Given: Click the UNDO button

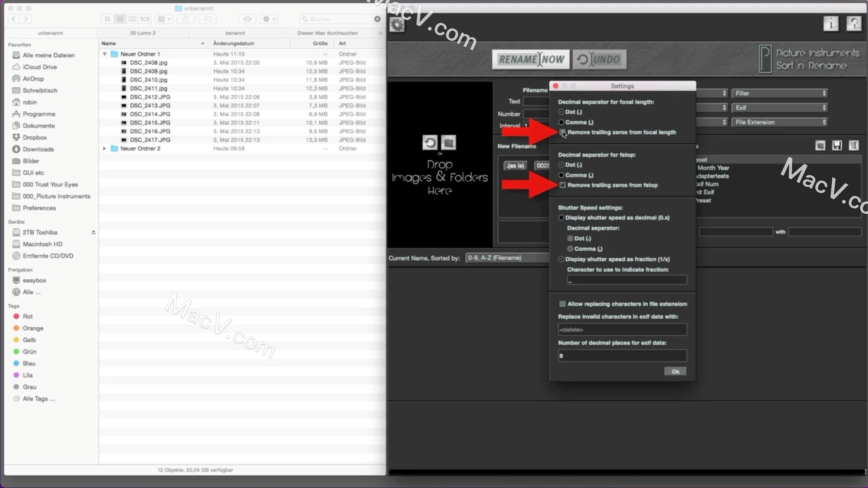Looking at the screenshot, I should 599,58.
